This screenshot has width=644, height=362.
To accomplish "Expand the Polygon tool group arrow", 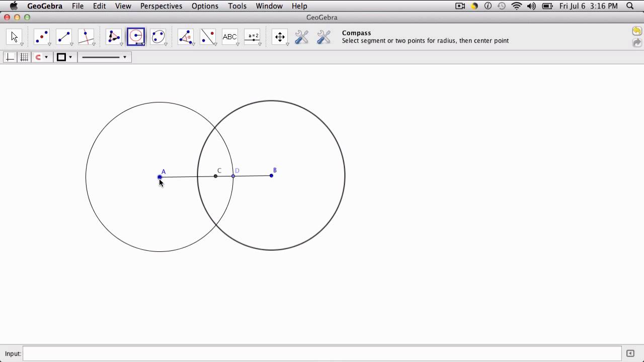I will click(121, 44).
